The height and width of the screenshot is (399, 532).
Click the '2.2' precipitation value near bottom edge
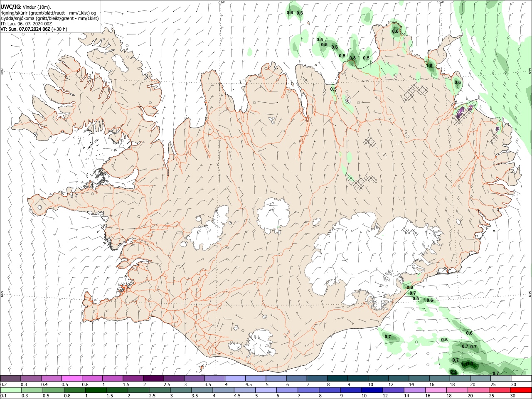click(x=453, y=372)
